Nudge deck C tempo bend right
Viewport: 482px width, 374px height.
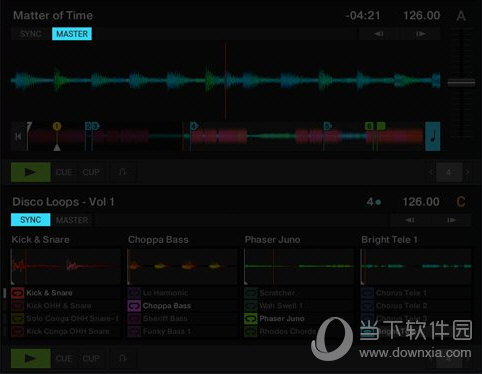451,220
